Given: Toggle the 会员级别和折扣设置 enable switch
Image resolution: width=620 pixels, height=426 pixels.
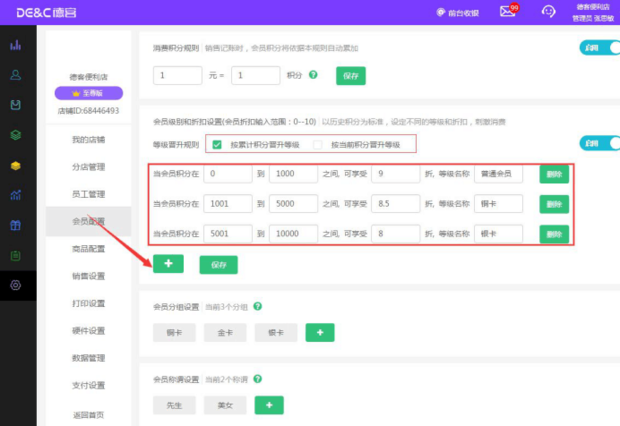Looking at the screenshot, I should click(x=600, y=143).
